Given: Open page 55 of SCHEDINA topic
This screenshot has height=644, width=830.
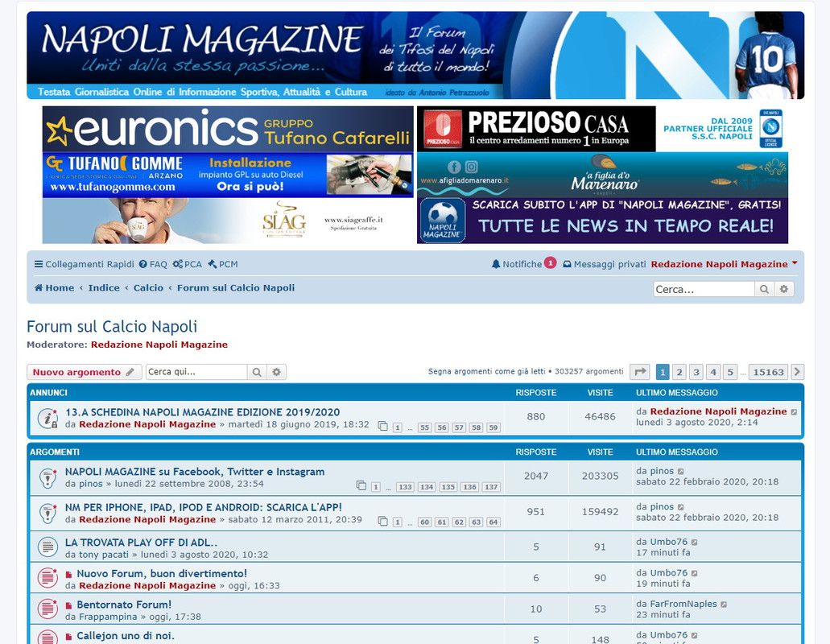Looking at the screenshot, I should 424,427.
